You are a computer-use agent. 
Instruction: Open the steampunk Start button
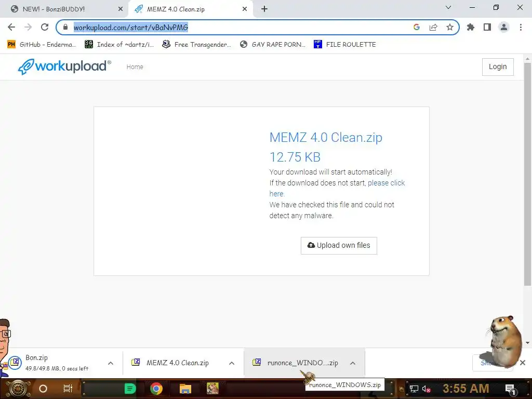click(18, 389)
